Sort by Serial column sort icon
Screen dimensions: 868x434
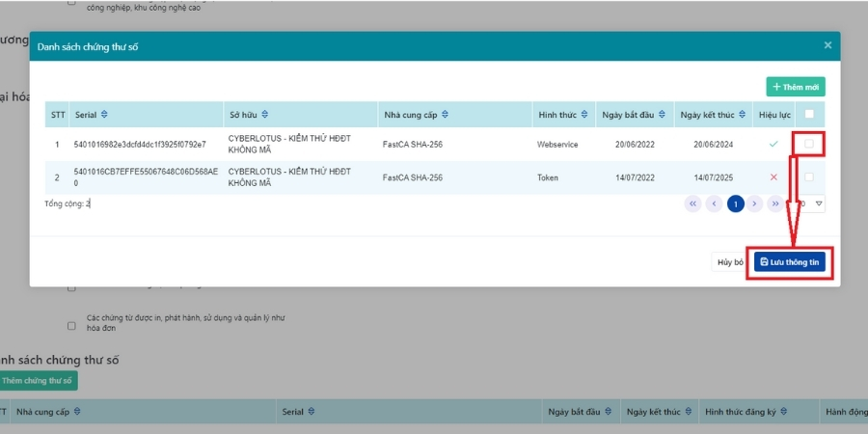pyautogui.click(x=104, y=115)
